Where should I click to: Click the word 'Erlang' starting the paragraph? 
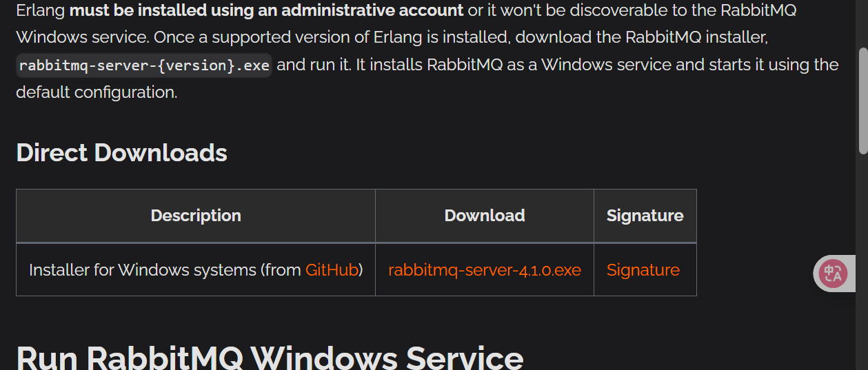coord(41,10)
